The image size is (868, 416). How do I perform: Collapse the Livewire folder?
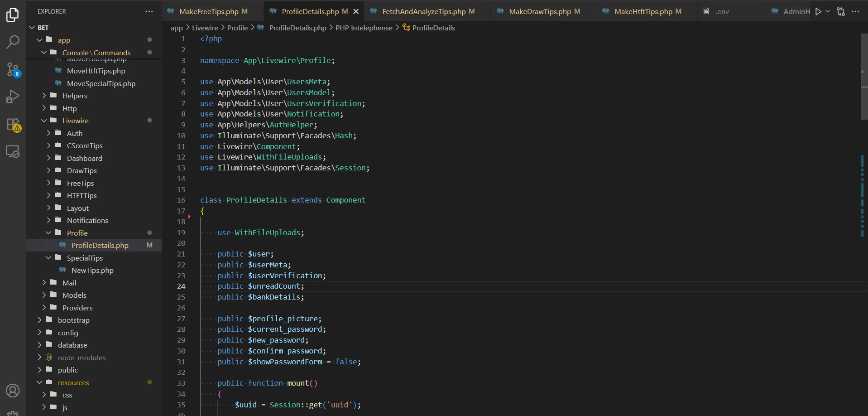click(x=75, y=121)
